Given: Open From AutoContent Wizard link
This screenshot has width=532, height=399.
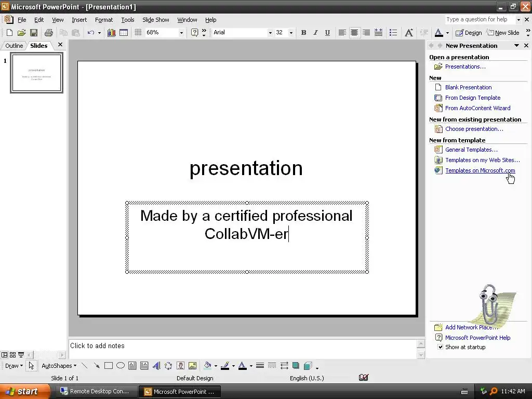Looking at the screenshot, I should [478, 108].
